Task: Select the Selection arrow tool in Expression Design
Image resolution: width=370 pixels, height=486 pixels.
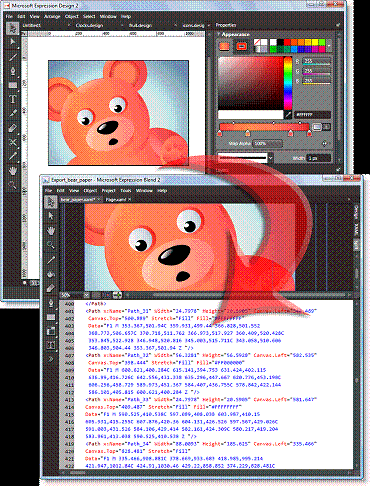Action: tap(13, 28)
